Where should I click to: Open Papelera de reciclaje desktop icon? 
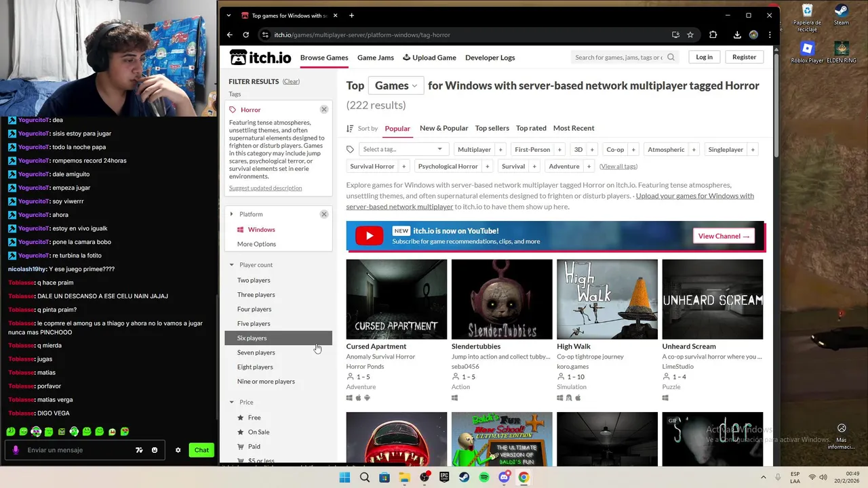pyautogui.click(x=807, y=18)
